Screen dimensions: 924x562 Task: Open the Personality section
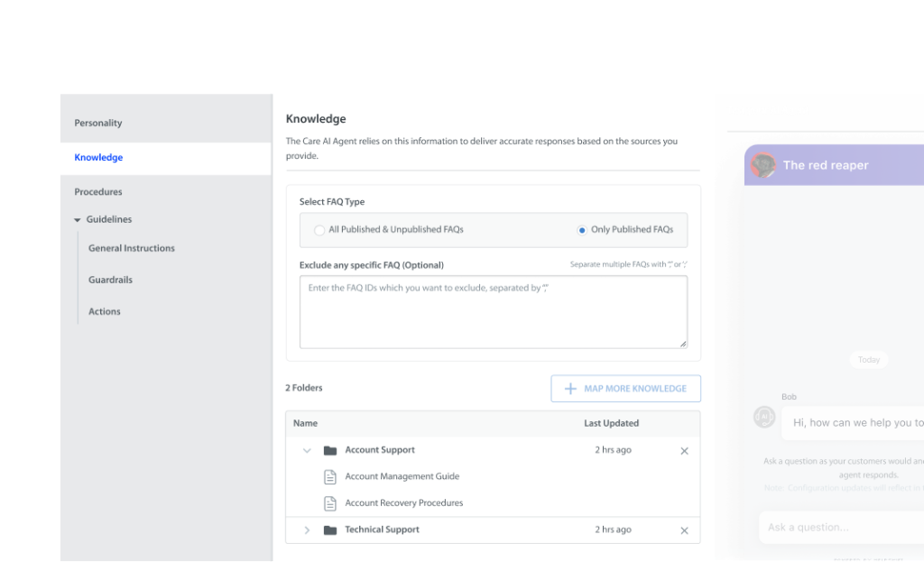pyautogui.click(x=98, y=123)
